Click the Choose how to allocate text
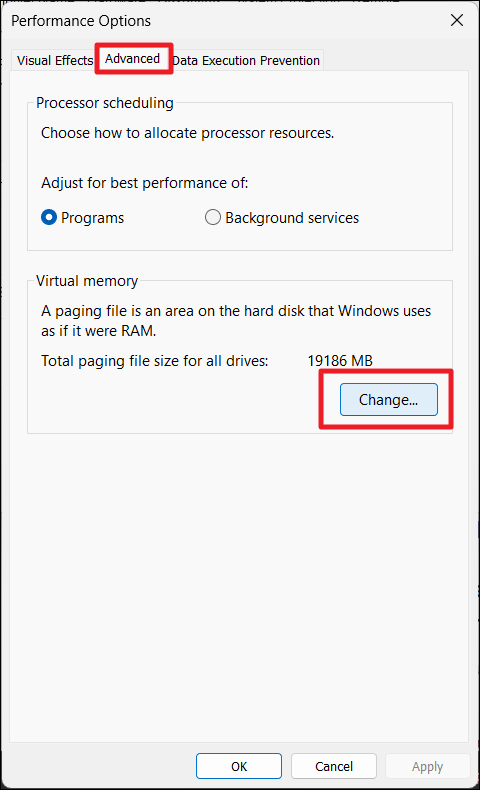The height and width of the screenshot is (790, 480). click(187, 133)
